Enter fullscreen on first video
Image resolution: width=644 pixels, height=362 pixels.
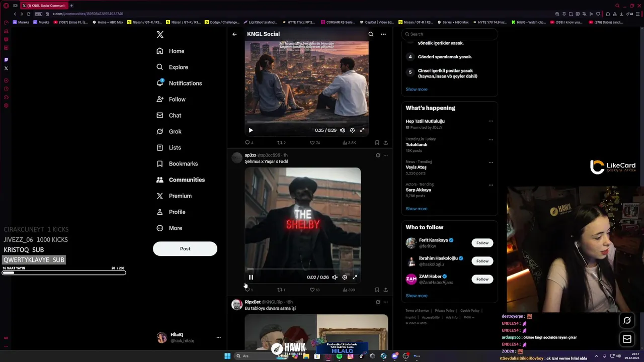point(362,130)
